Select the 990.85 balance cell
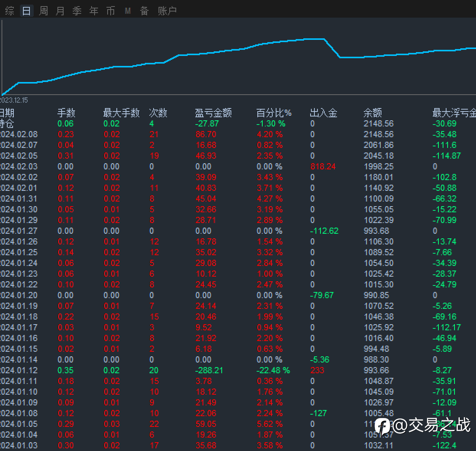 pos(376,295)
